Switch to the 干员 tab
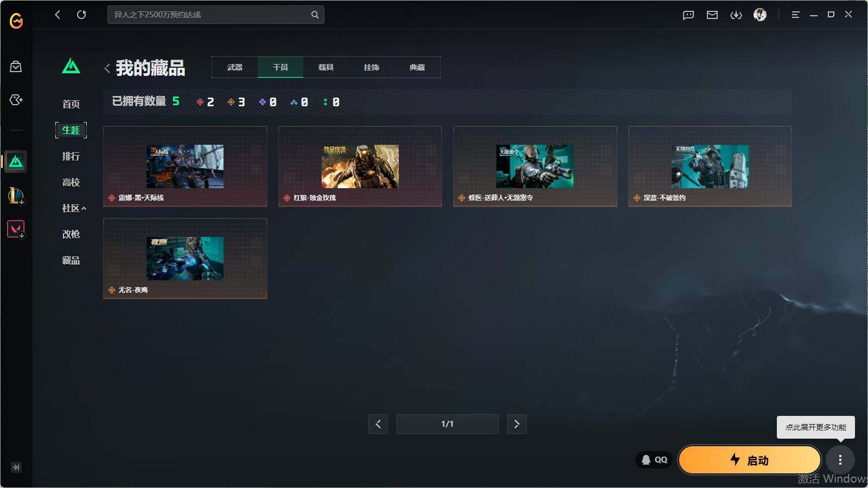Screen dimensions: 868x488 click(280, 67)
